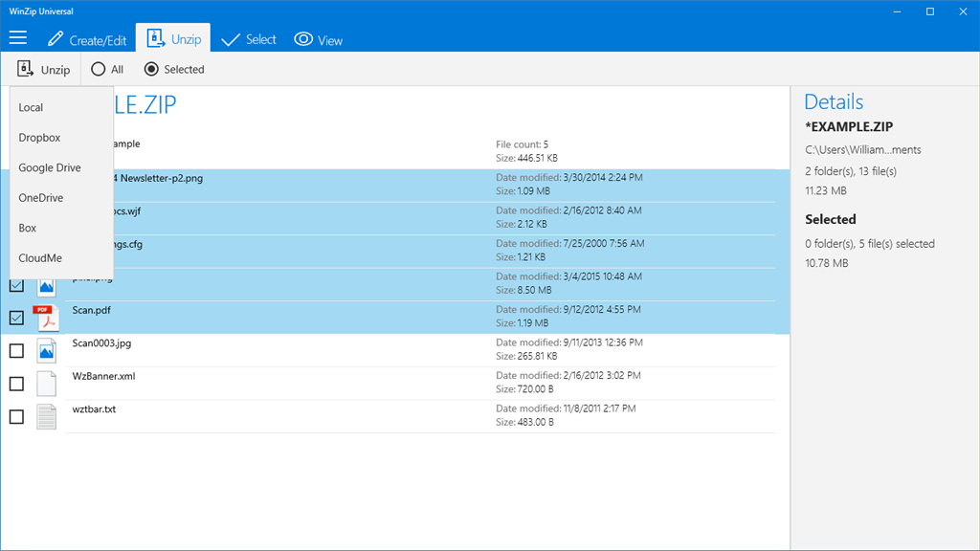Screen dimensions: 980x551
Task: Click the Unzip toolbar dropdown button
Action: [x=44, y=69]
